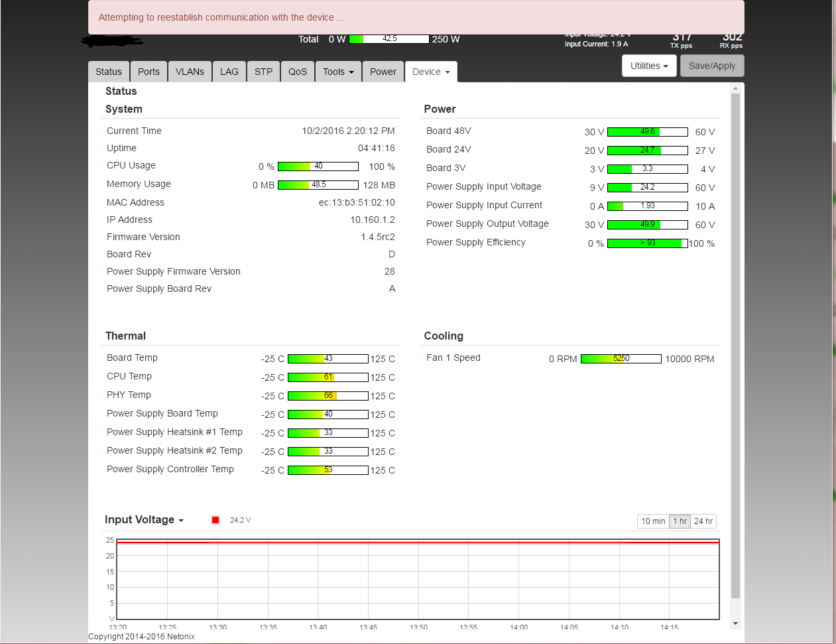Click the CPU Usage progress bar
The width and height of the screenshot is (836, 644).
318,166
